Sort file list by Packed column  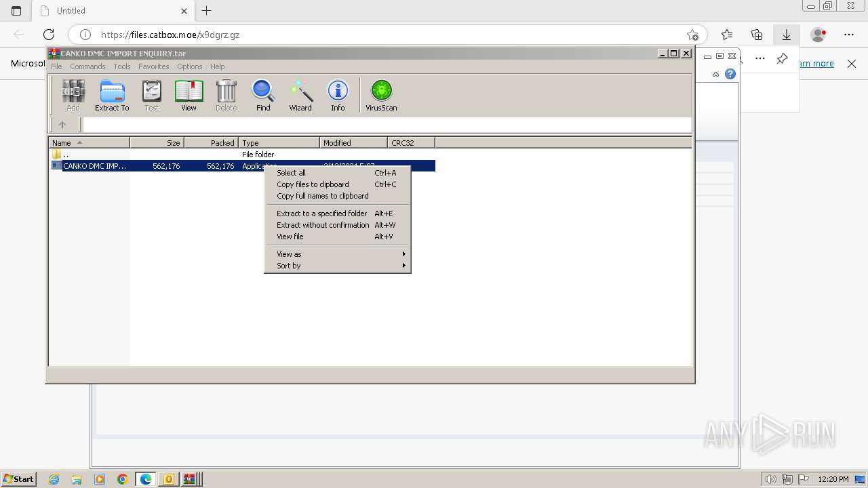211,142
